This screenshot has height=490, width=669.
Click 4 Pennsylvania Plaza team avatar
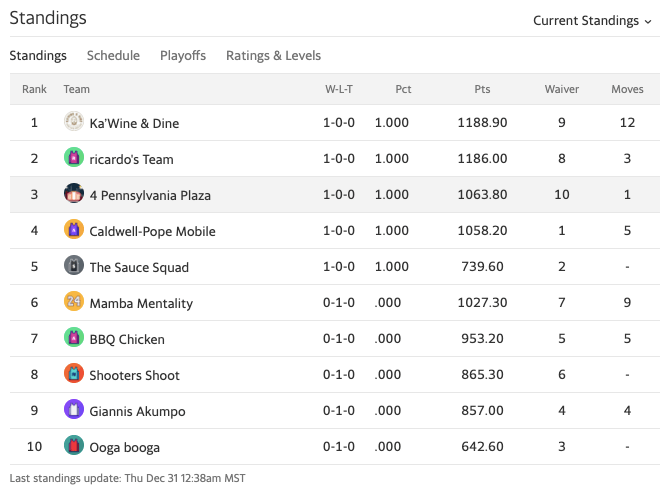click(73, 194)
